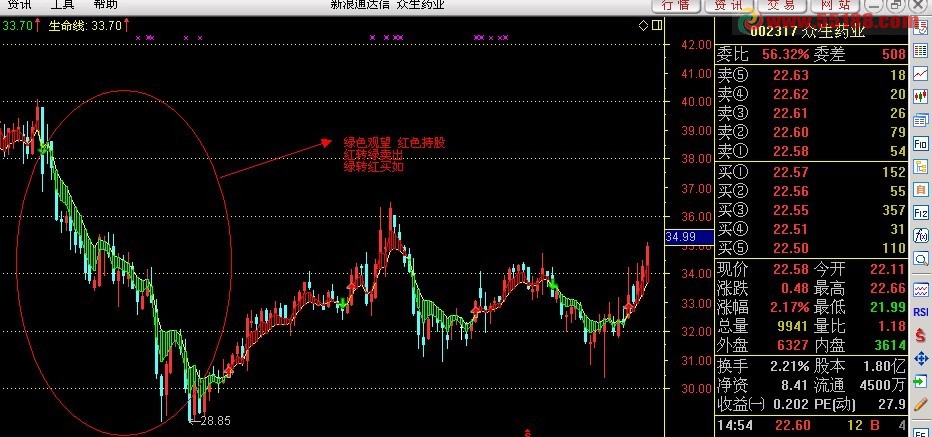Viewport: 932px width, 437px height.
Task: Select the 卖③ 22.61 order row
Action: 811,113
